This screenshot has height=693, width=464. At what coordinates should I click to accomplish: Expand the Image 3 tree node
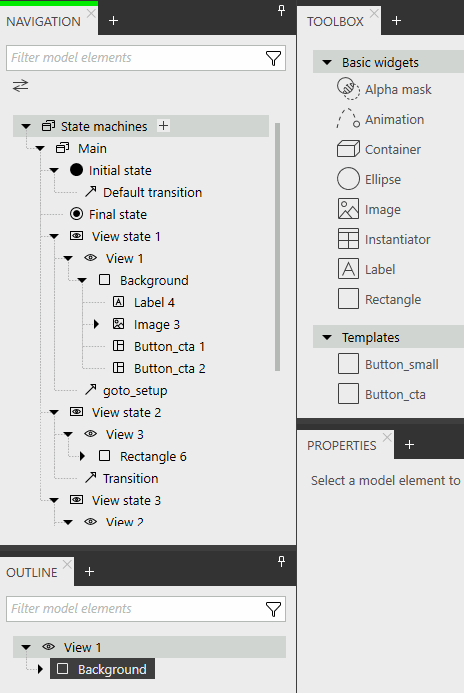[96, 324]
